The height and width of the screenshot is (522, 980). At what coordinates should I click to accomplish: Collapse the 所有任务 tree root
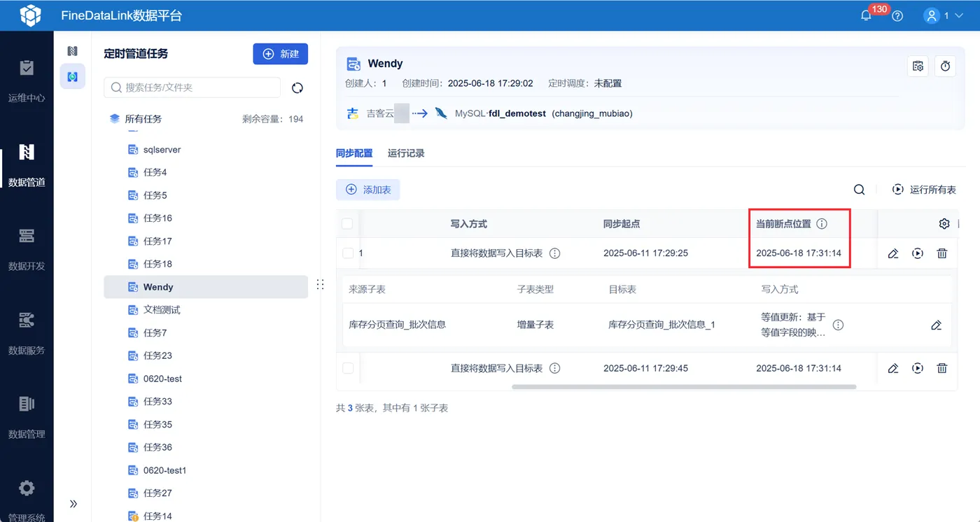(115, 119)
